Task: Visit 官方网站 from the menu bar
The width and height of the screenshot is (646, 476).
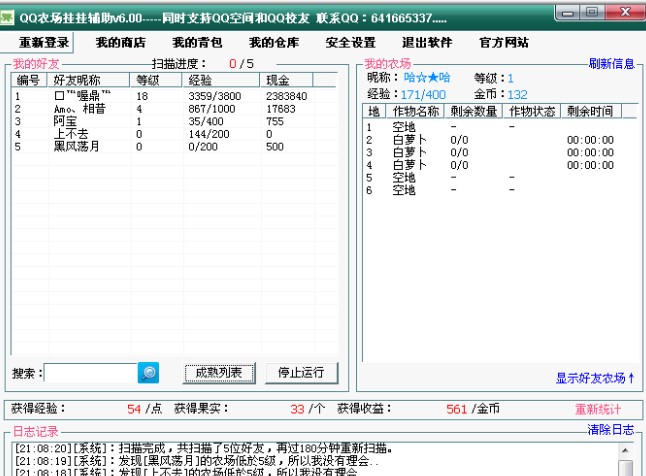Action: pyautogui.click(x=504, y=43)
